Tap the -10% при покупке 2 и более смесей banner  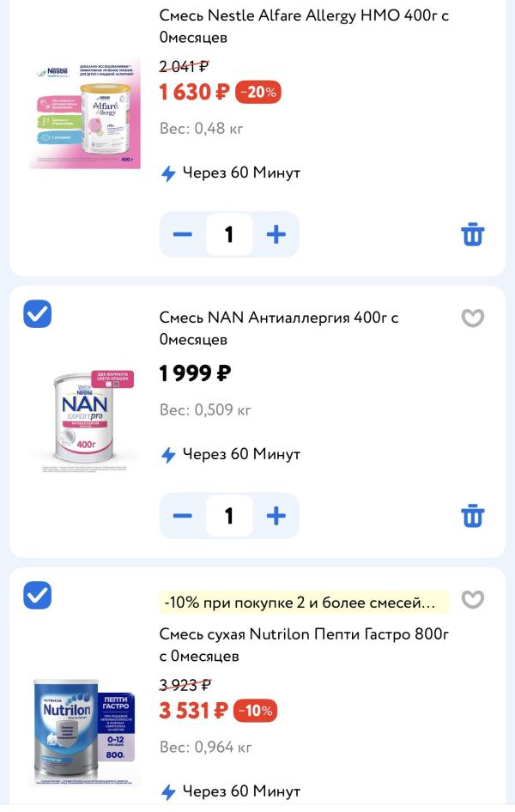pyautogui.click(x=304, y=603)
